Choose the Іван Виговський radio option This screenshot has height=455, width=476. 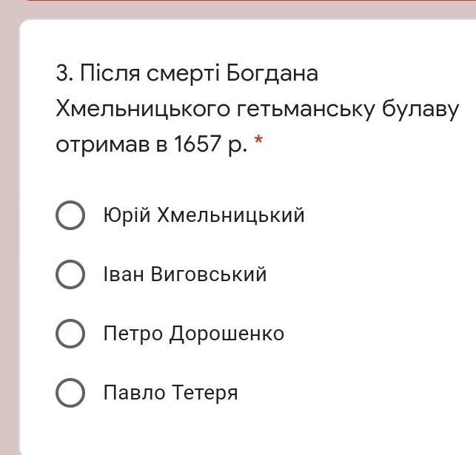pos(70,274)
